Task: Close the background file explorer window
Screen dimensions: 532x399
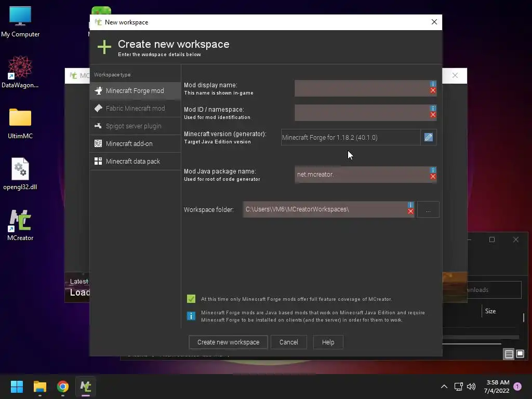Action: click(x=516, y=240)
